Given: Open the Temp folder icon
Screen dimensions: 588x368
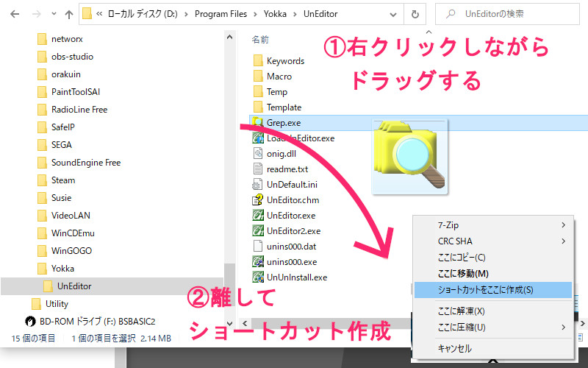Looking at the screenshot, I should point(258,91).
